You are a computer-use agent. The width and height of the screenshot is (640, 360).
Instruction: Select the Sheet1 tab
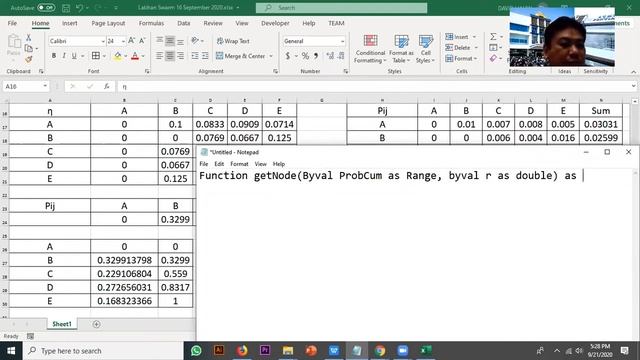pyautogui.click(x=62, y=324)
